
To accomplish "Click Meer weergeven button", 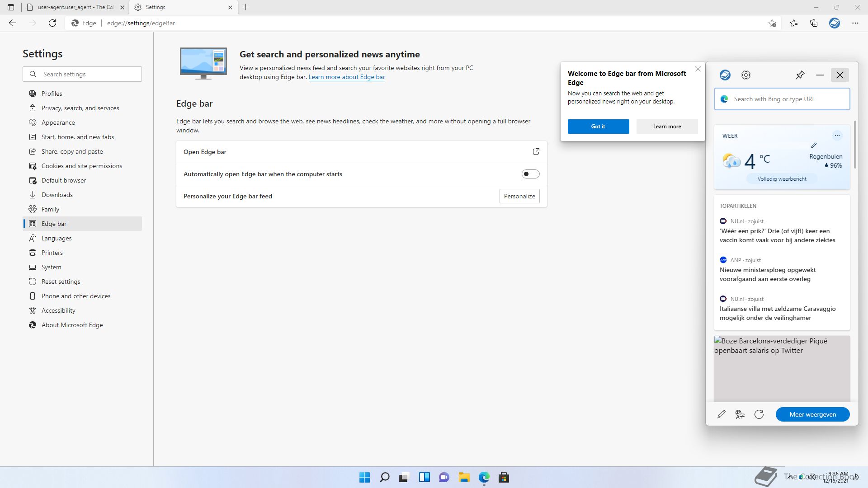I will pos(813,414).
